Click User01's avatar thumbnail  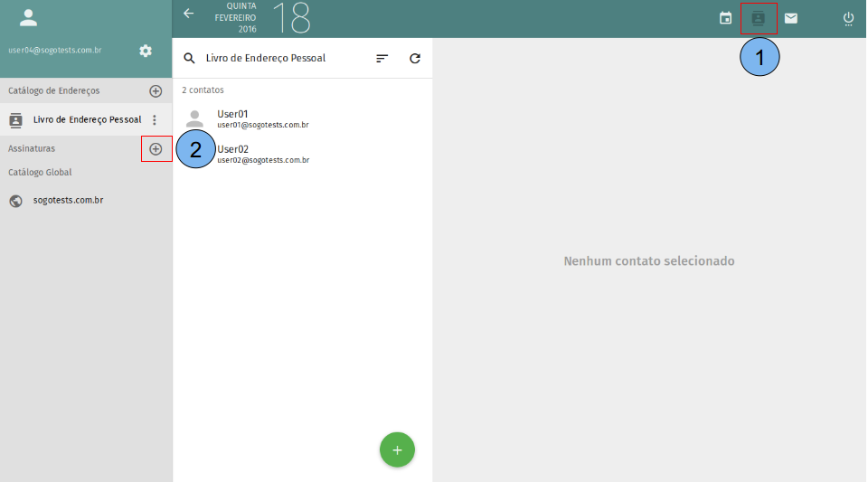pyautogui.click(x=194, y=118)
